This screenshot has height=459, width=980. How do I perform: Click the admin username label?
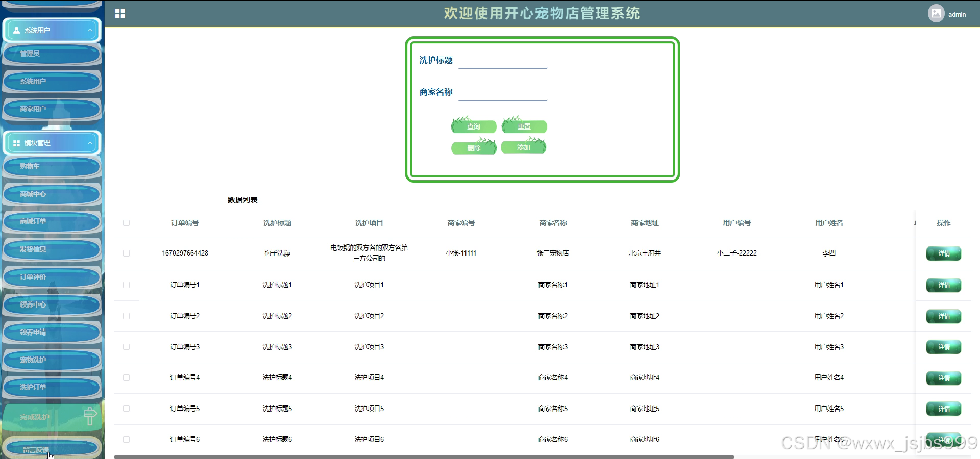tap(957, 14)
